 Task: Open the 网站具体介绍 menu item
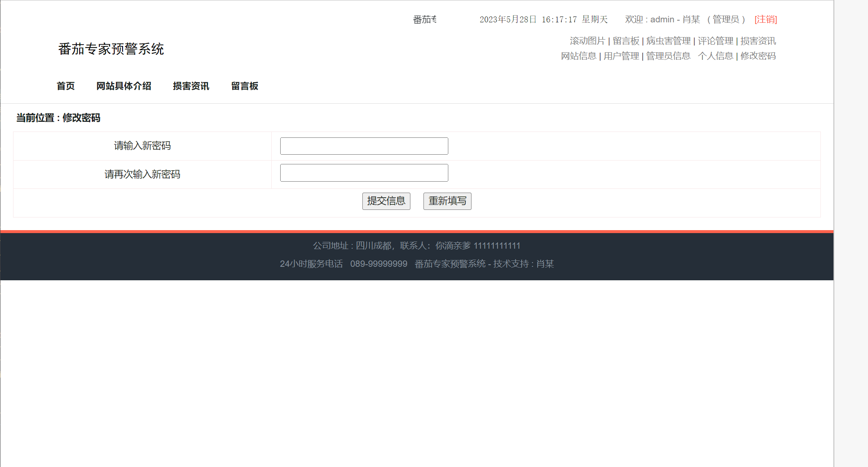124,86
